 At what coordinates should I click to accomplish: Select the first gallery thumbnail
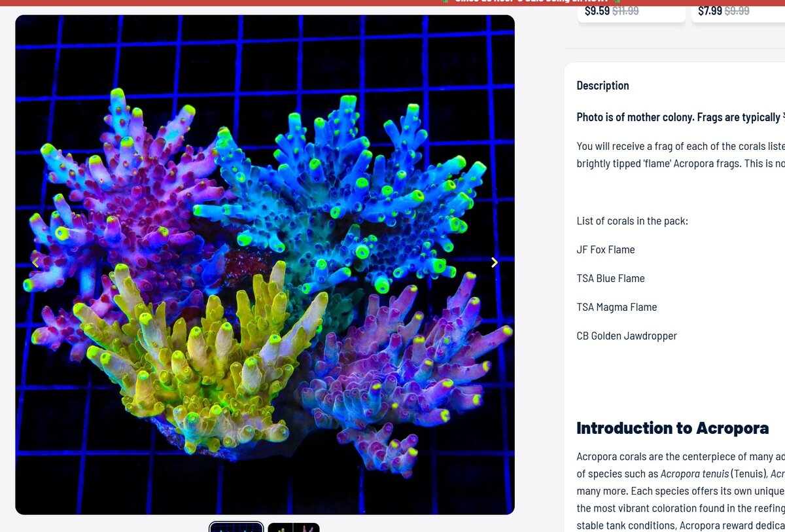236,527
